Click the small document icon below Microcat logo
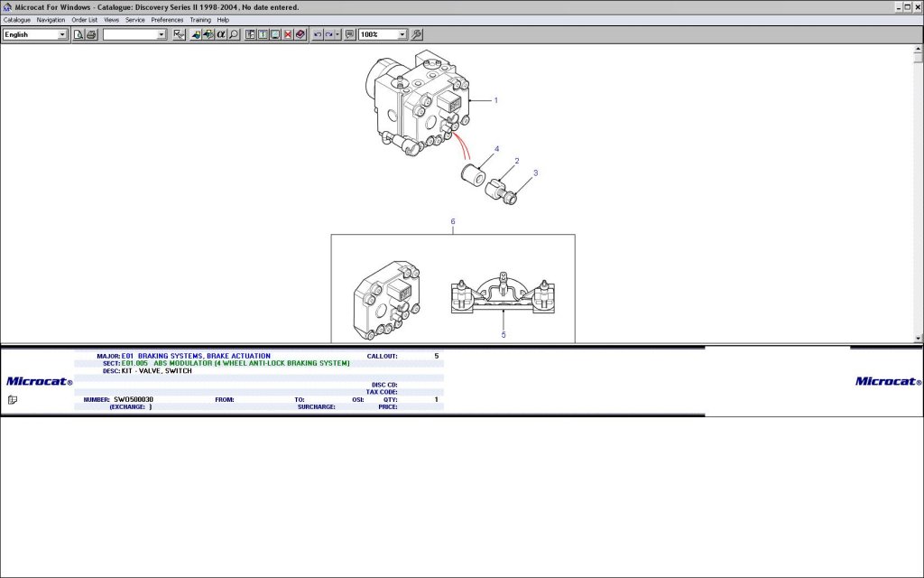The width and height of the screenshot is (924, 578). [13, 400]
